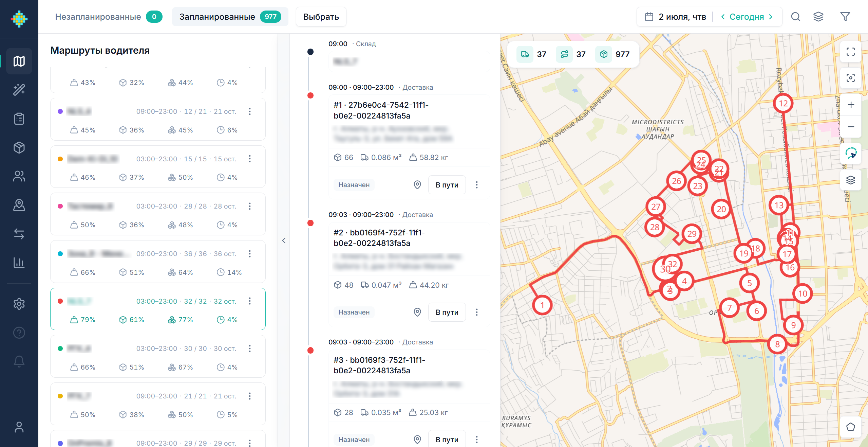This screenshot has width=868, height=447.
Task: Select polygon draw tool on map
Action: point(850,427)
